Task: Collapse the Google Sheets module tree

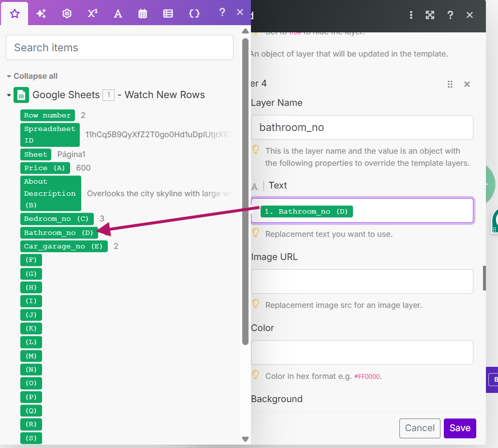Action: (9, 95)
